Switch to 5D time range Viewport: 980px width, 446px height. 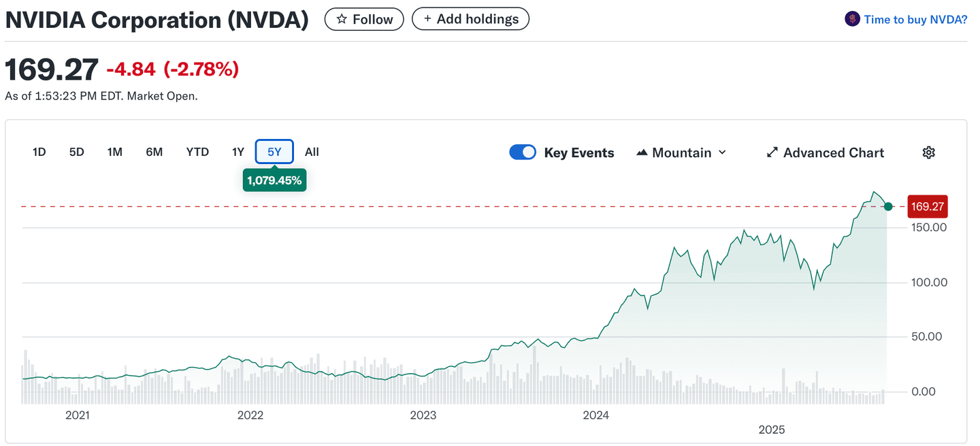pos(77,152)
